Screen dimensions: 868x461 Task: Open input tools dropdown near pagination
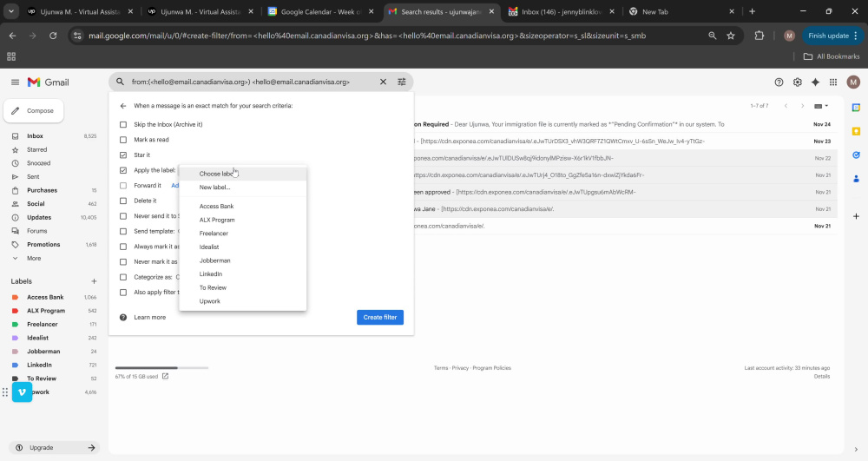click(821, 106)
